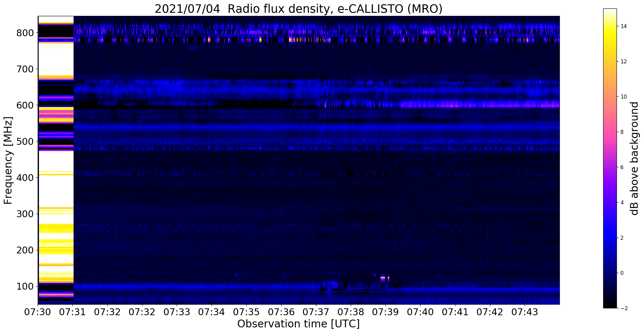This screenshot has width=644, height=333.
Task: Click the colorbar tick label 14
Action: click(623, 26)
